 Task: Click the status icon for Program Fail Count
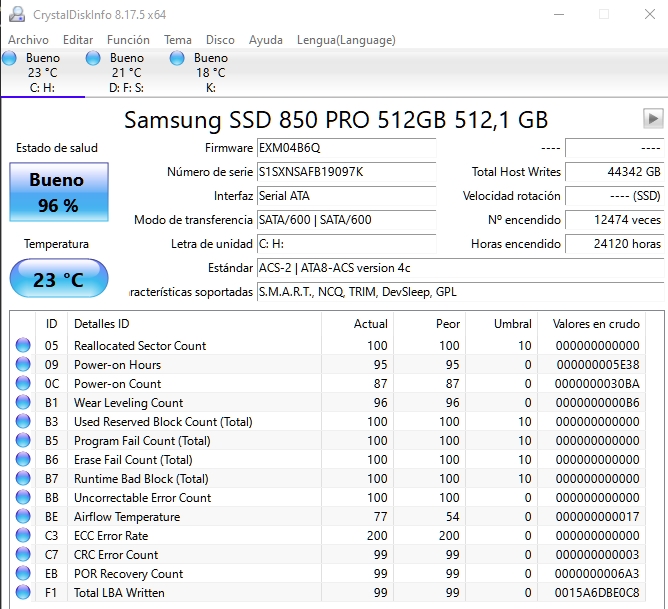[23, 440]
